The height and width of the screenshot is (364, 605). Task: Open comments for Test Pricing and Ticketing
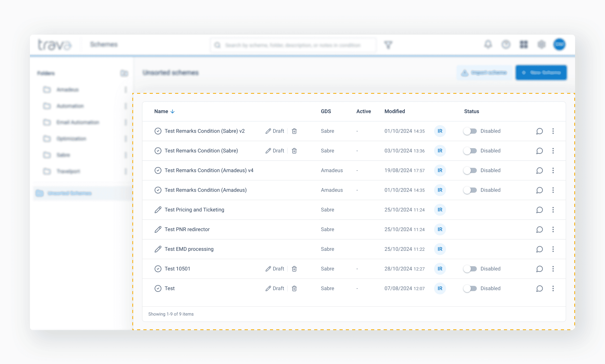coord(539,210)
